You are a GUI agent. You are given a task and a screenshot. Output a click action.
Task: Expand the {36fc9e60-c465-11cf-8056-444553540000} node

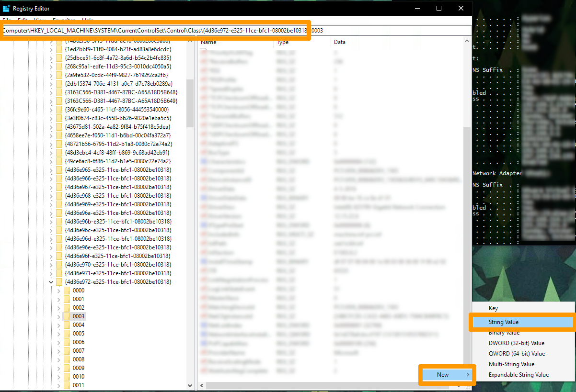(51, 110)
